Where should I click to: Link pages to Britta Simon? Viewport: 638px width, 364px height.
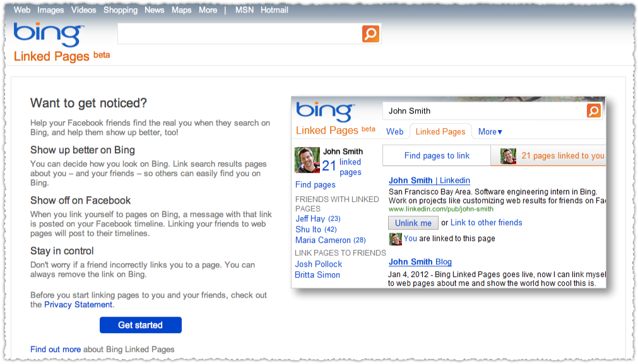pos(317,275)
